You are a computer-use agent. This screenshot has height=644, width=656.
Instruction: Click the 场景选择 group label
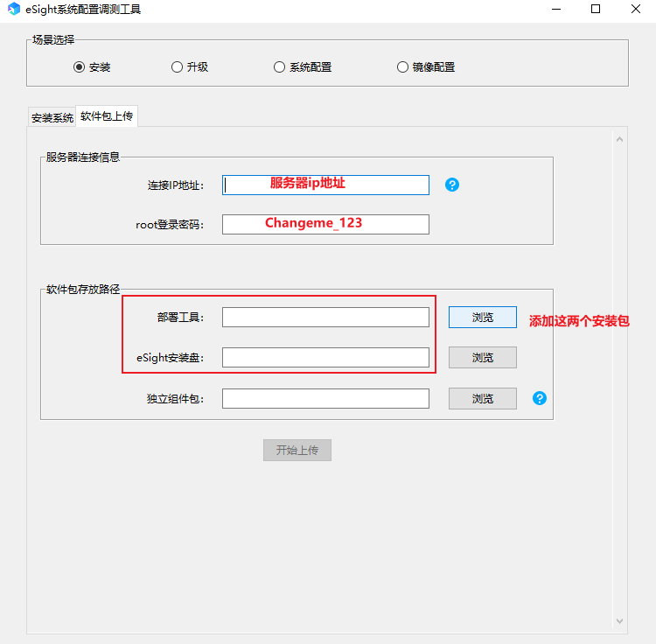point(53,39)
